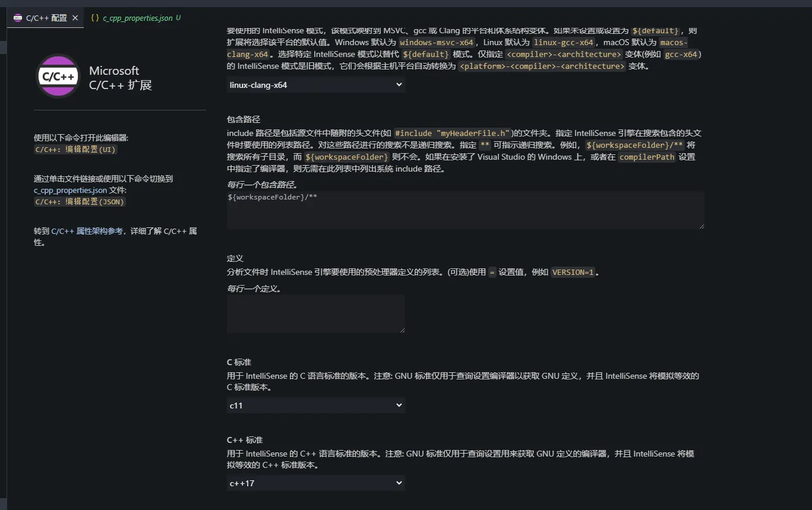Follow the C/C++ 属性架构参考 link
812x510 pixels.
[x=87, y=231]
